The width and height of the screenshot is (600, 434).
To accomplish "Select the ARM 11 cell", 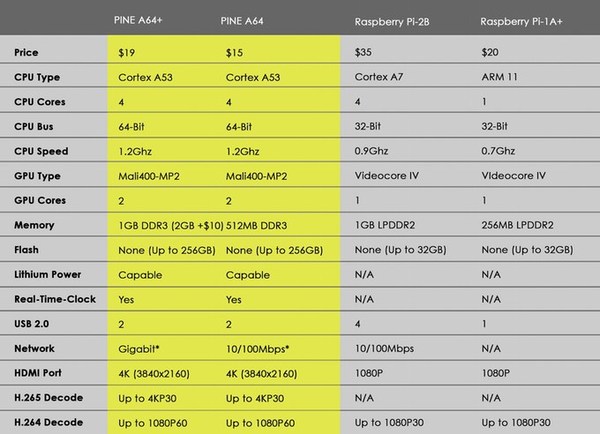I will pyautogui.click(x=498, y=76).
